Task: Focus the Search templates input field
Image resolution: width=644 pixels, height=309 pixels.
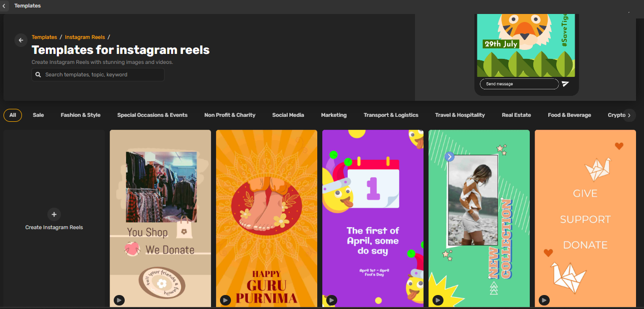Action: point(98,75)
